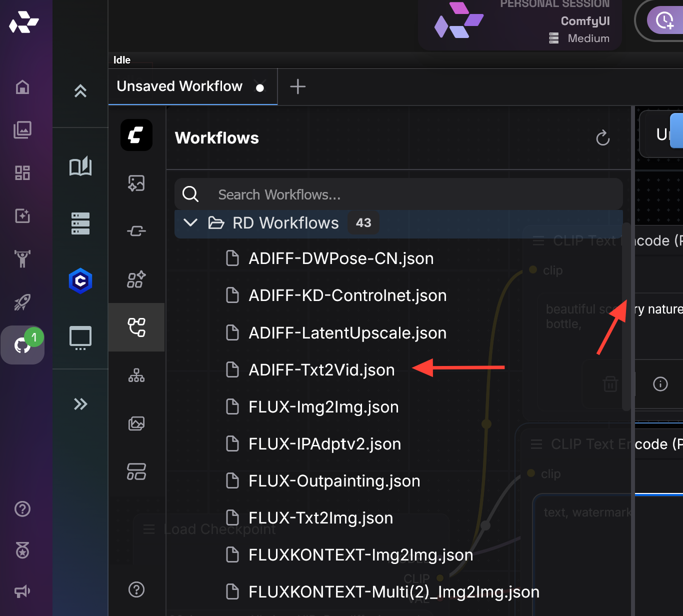
Task: Expand sidebar with double right chevron
Action: 80,404
